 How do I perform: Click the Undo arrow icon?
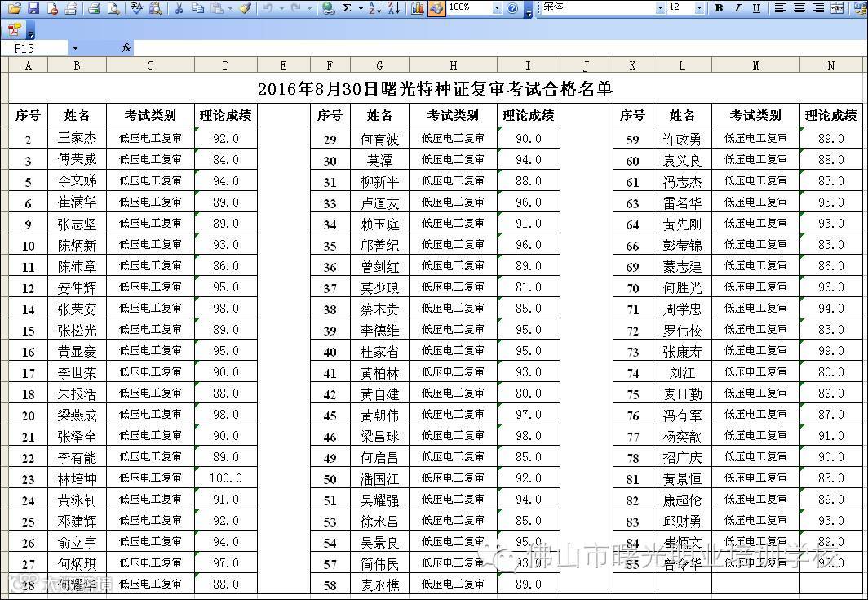click(x=268, y=8)
